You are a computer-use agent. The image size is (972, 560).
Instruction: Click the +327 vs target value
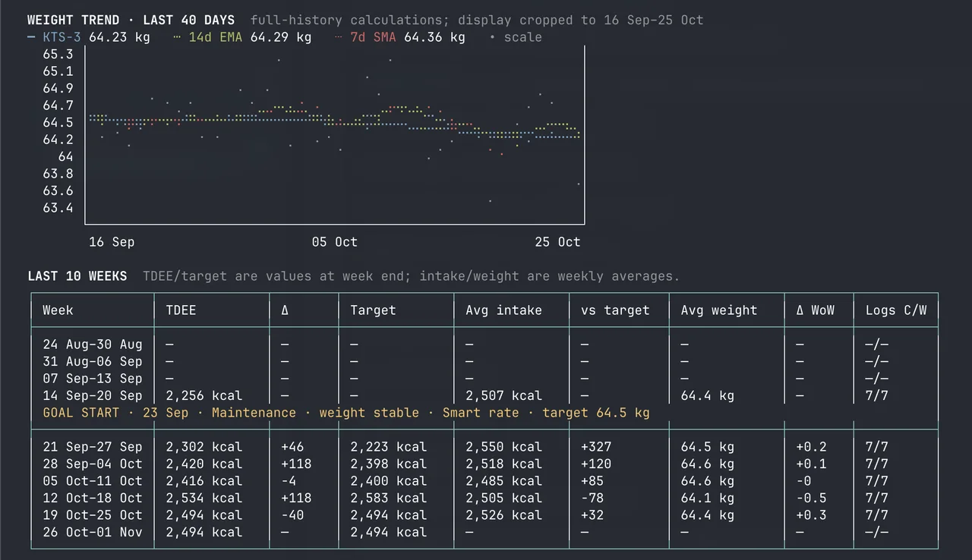point(596,447)
